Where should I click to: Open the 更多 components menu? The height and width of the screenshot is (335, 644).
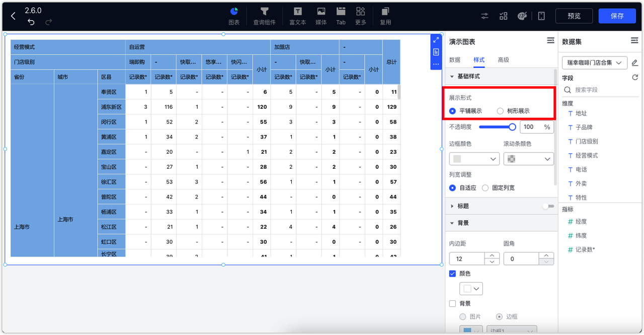(x=360, y=16)
